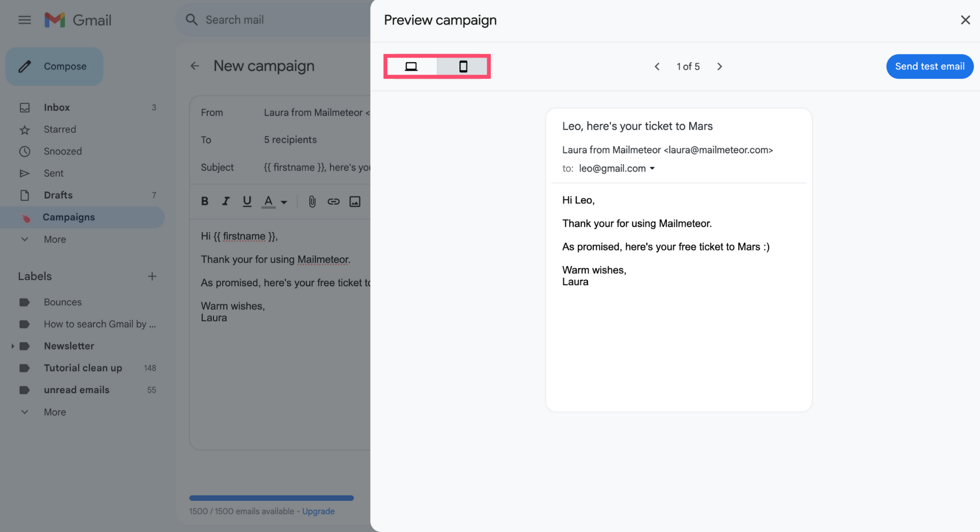Click the '1 of 5' counter
The image size is (980, 532).
688,67
